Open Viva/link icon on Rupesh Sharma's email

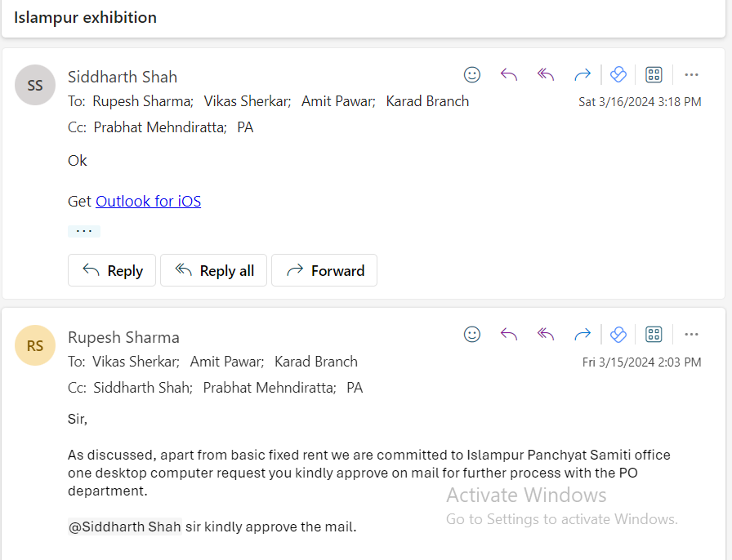pyautogui.click(x=618, y=335)
